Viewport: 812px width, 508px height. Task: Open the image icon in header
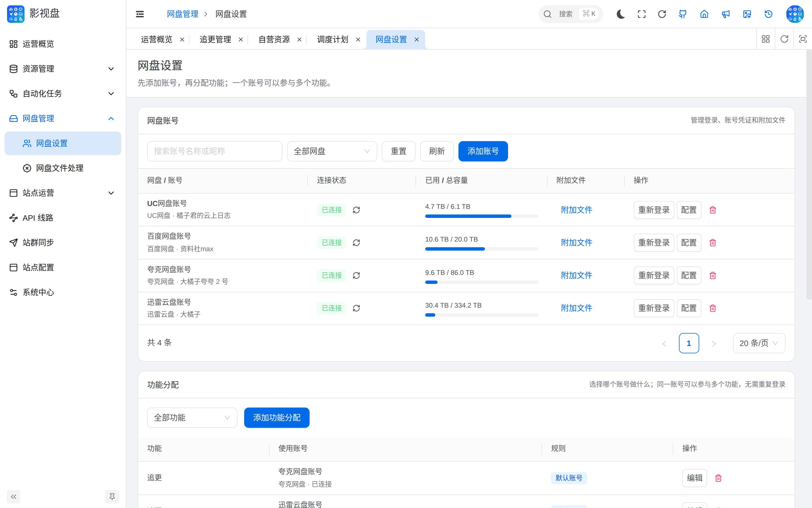coord(747,14)
